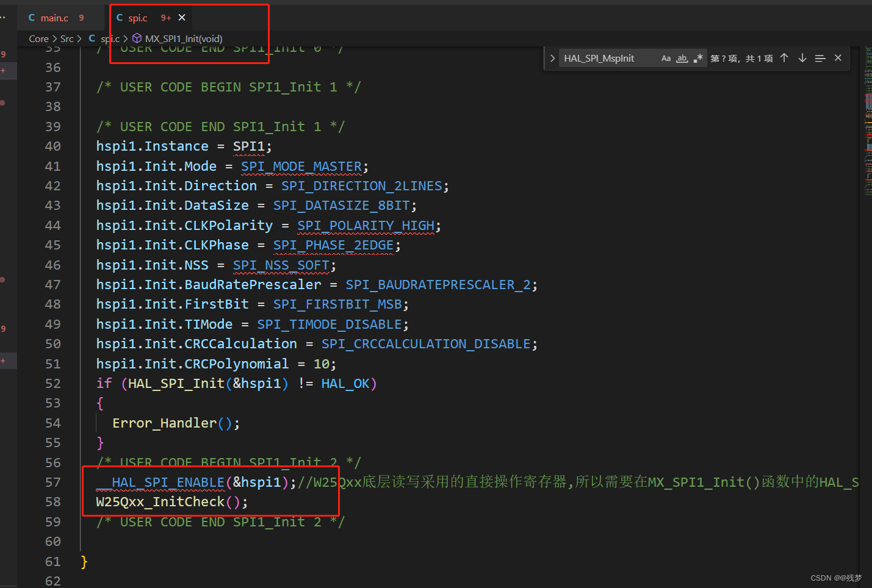Toggle Use Regular Expression in find widget

[x=698, y=59]
